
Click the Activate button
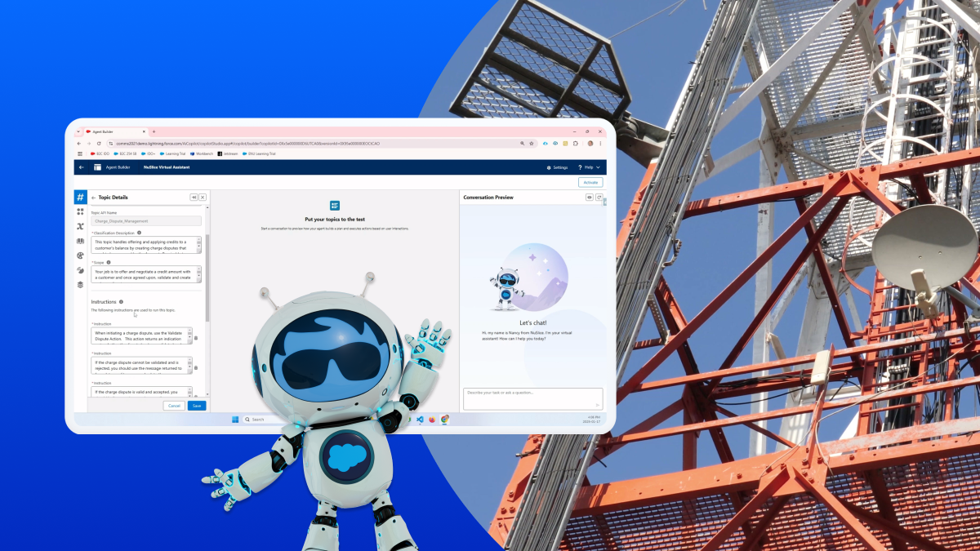pyautogui.click(x=590, y=181)
